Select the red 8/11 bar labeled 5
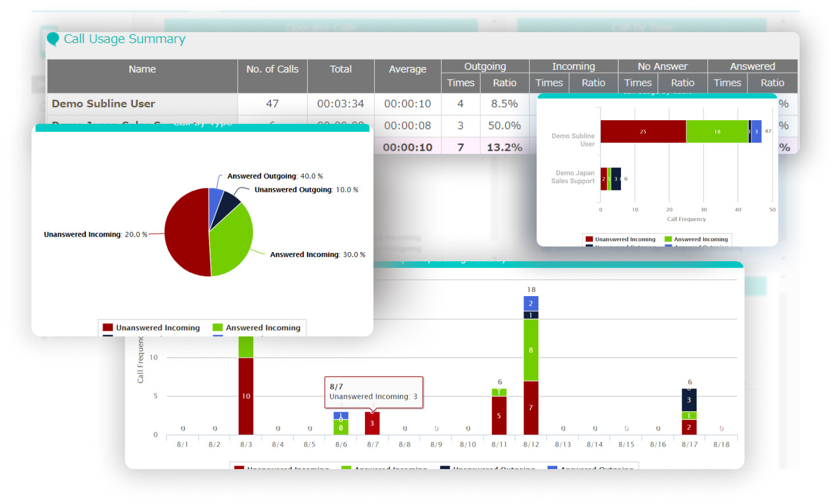The width and height of the screenshot is (834, 504). 499,416
